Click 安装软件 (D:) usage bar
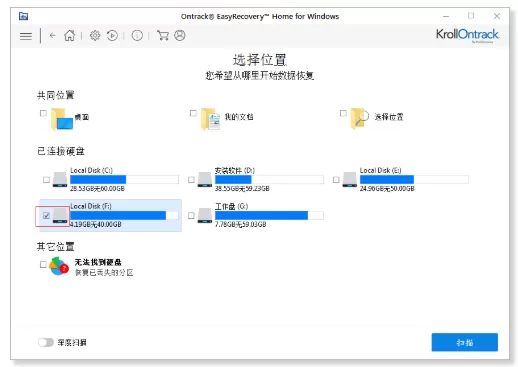The width and height of the screenshot is (518, 367). point(269,179)
